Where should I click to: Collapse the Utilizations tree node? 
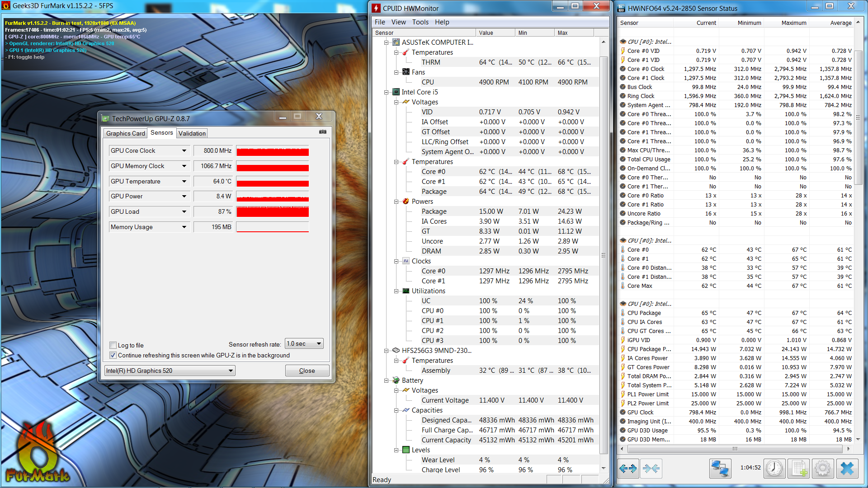point(396,291)
